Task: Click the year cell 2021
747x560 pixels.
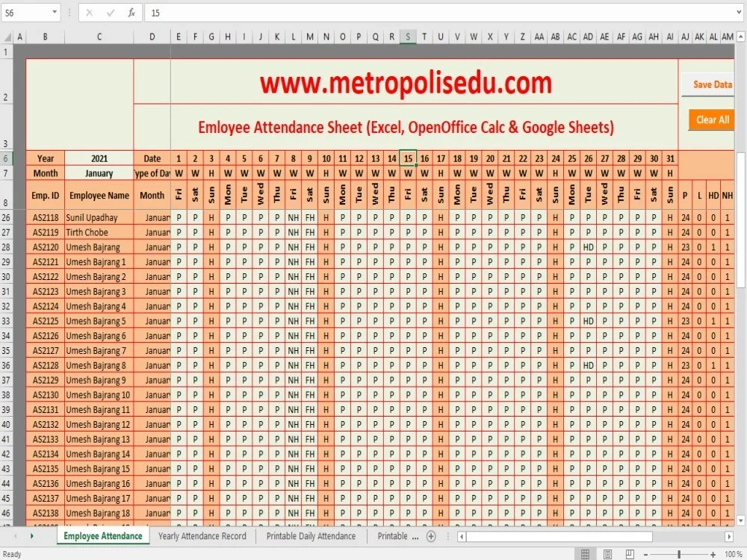Action: [99, 158]
